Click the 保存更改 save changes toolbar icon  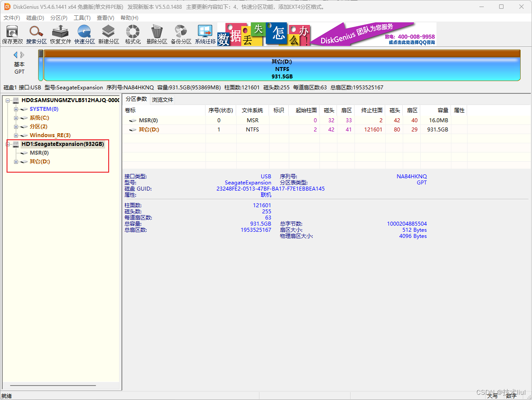pyautogui.click(x=12, y=35)
